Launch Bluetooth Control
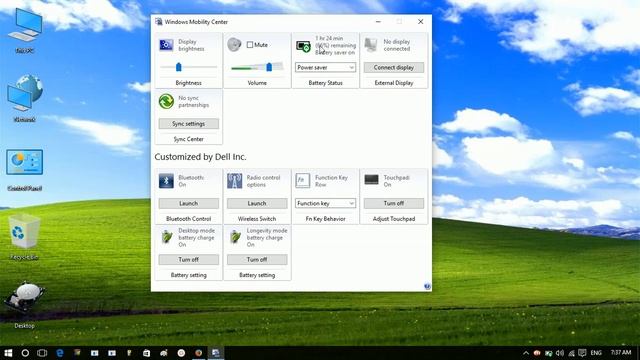The height and width of the screenshot is (360, 640). (x=189, y=203)
